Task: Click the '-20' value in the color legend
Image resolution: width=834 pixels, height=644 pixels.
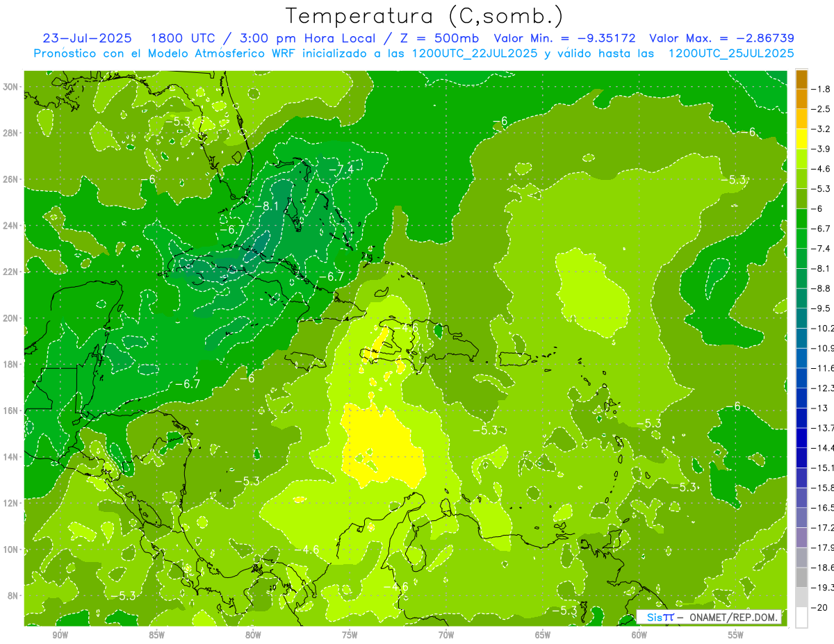Action: [819, 608]
